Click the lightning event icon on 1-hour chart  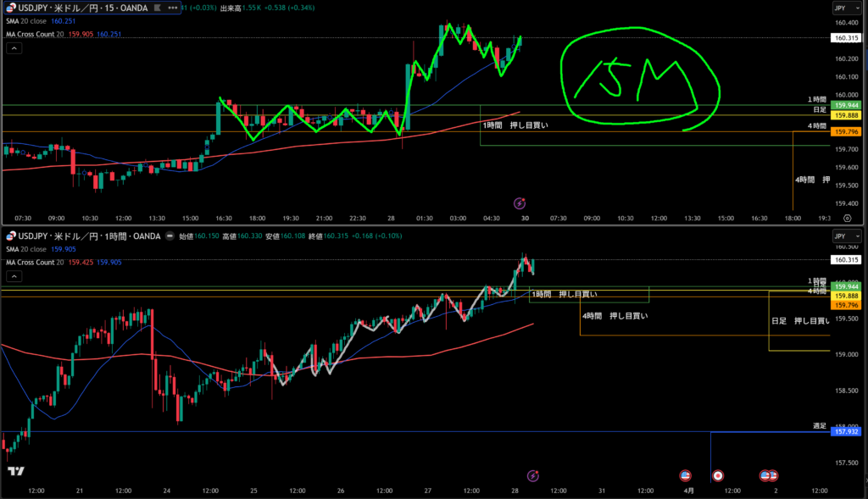(532, 476)
